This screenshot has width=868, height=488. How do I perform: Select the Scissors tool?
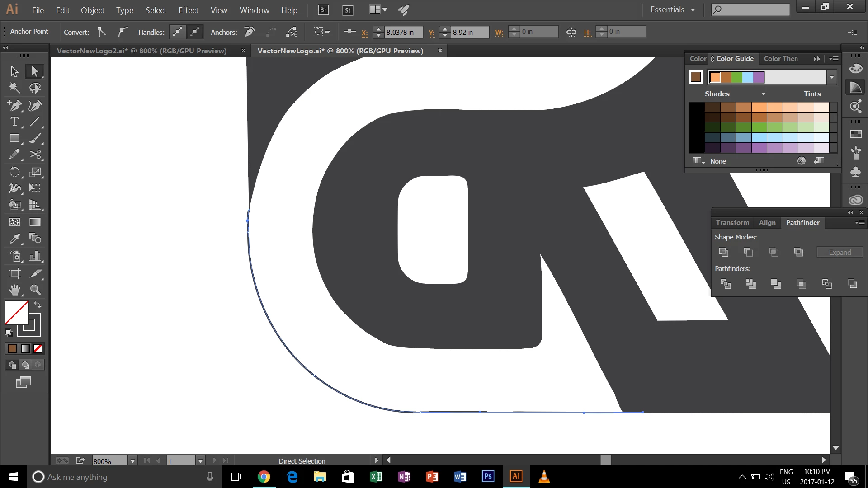click(35, 155)
